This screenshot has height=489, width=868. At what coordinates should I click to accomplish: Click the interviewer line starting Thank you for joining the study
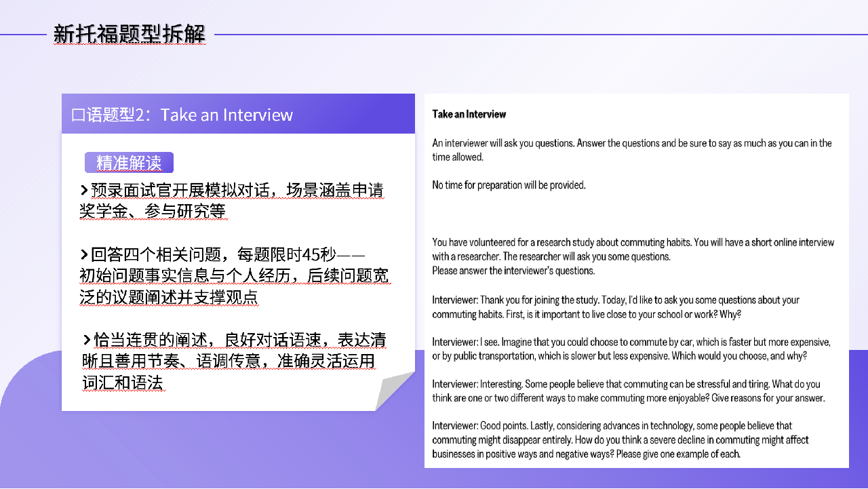(x=616, y=307)
